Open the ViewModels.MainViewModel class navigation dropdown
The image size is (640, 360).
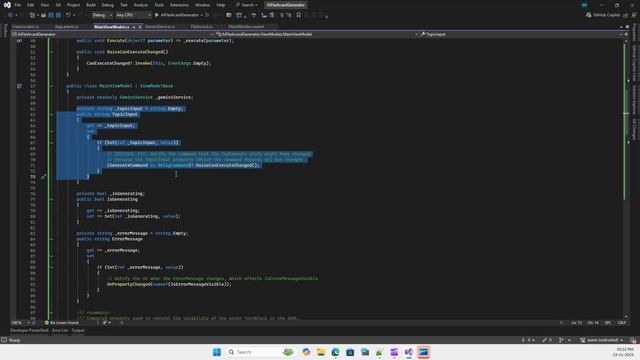pyautogui.click(x=316, y=34)
